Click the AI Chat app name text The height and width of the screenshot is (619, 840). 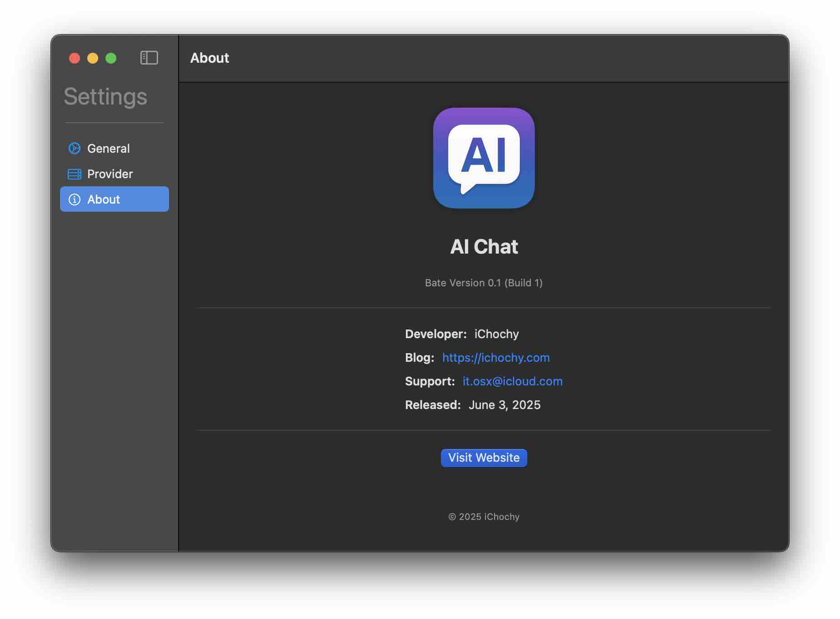tap(484, 247)
